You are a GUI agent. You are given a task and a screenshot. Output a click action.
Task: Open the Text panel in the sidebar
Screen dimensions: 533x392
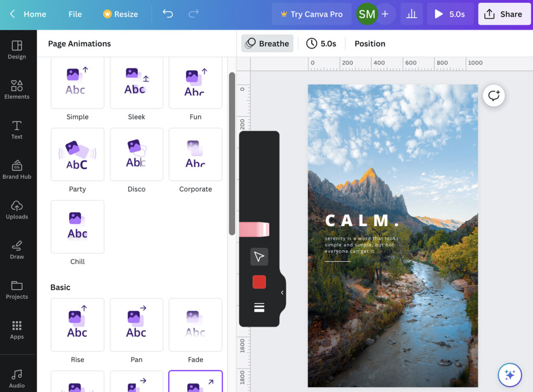pos(17,129)
